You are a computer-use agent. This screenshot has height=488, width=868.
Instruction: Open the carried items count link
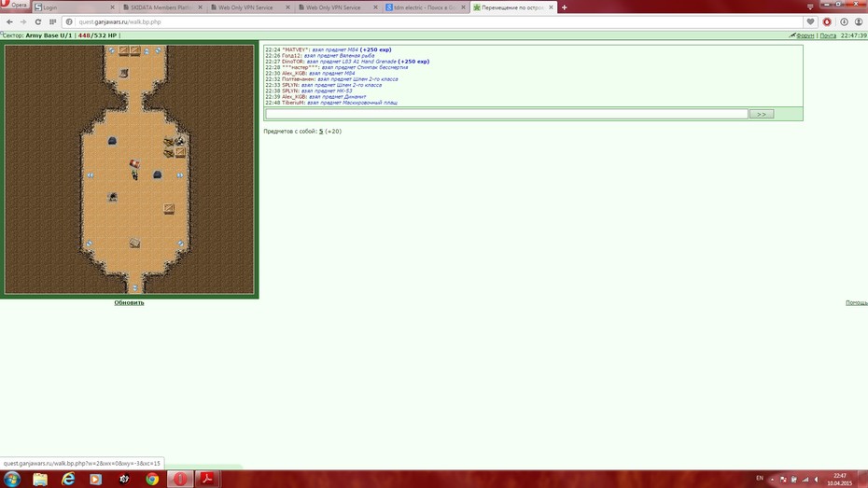click(x=321, y=132)
